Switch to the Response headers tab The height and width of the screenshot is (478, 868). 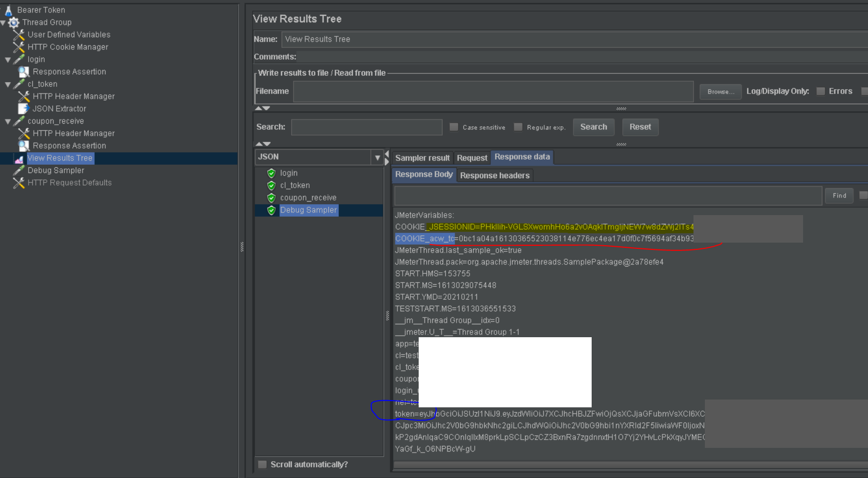(x=495, y=175)
